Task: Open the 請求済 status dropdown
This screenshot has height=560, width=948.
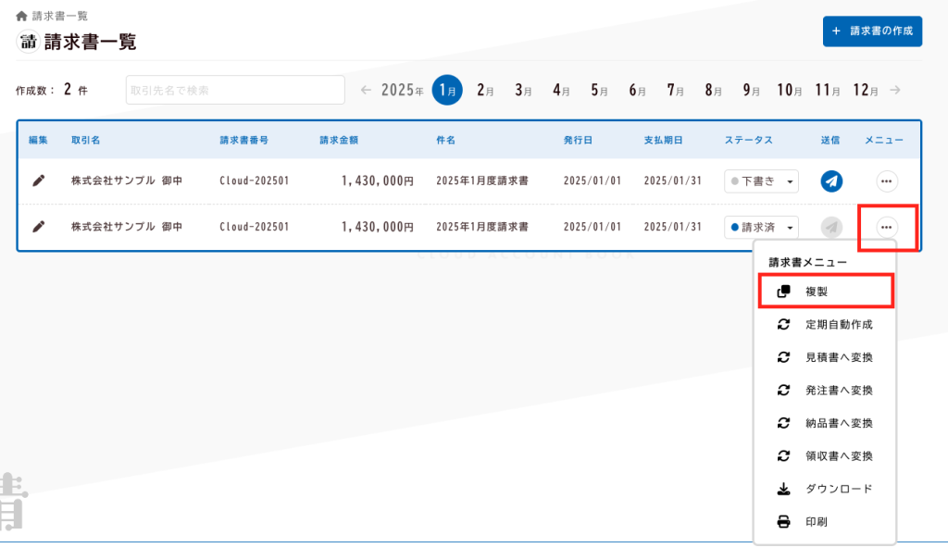Action: click(761, 227)
